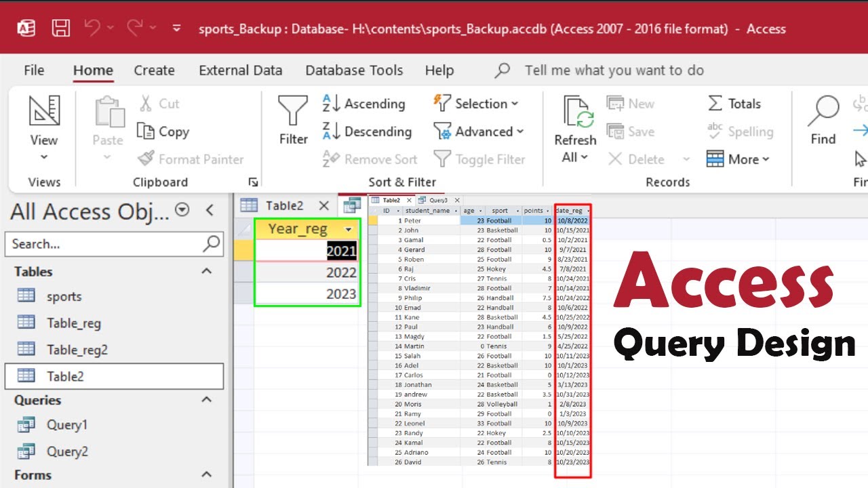Open All Access Objects category dropdown
The image size is (868, 488).
tap(182, 210)
